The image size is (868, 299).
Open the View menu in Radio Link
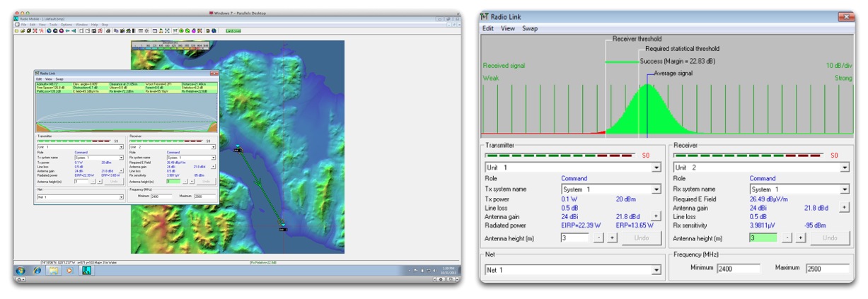tap(508, 28)
